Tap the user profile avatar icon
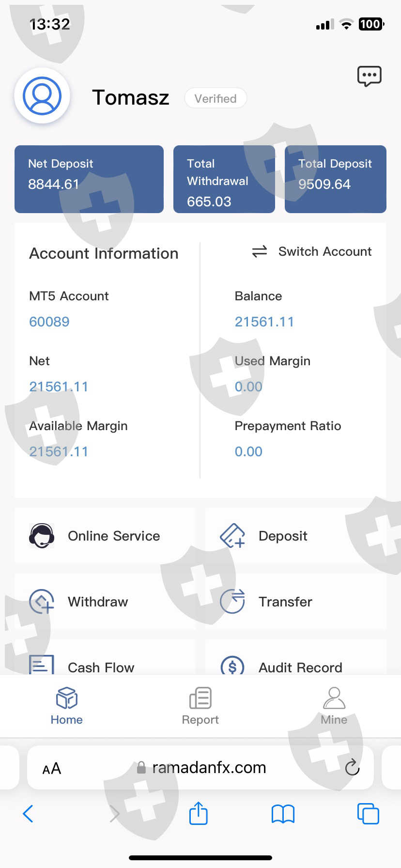This screenshot has width=401, height=868. pos(42,95)
